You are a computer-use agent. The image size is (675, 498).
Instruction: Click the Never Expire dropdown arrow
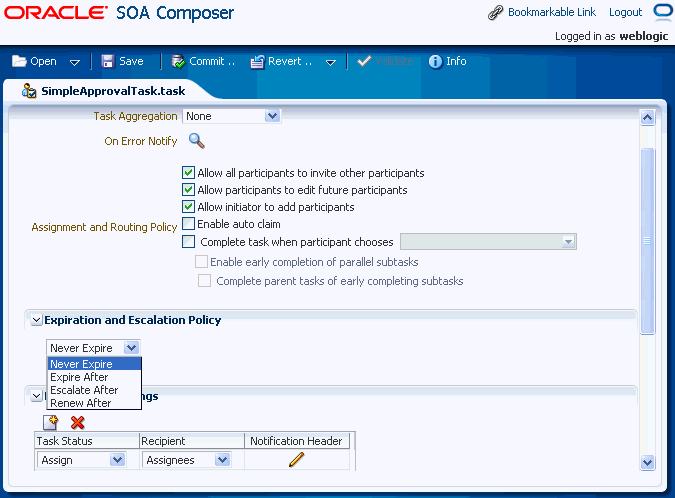point(131,347)
